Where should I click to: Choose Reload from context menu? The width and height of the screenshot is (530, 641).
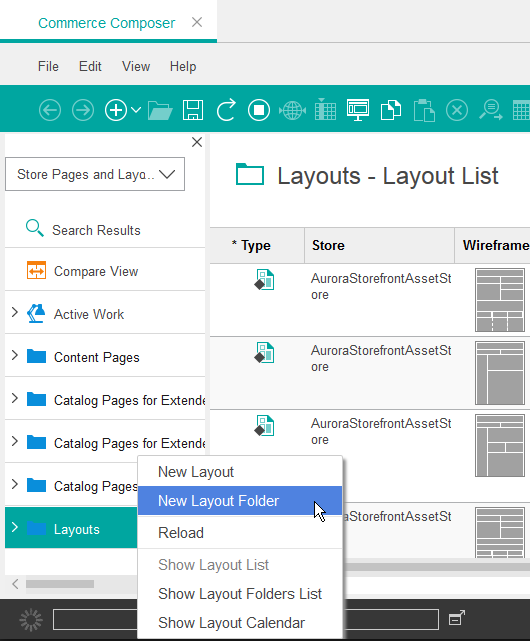[240, 533]
